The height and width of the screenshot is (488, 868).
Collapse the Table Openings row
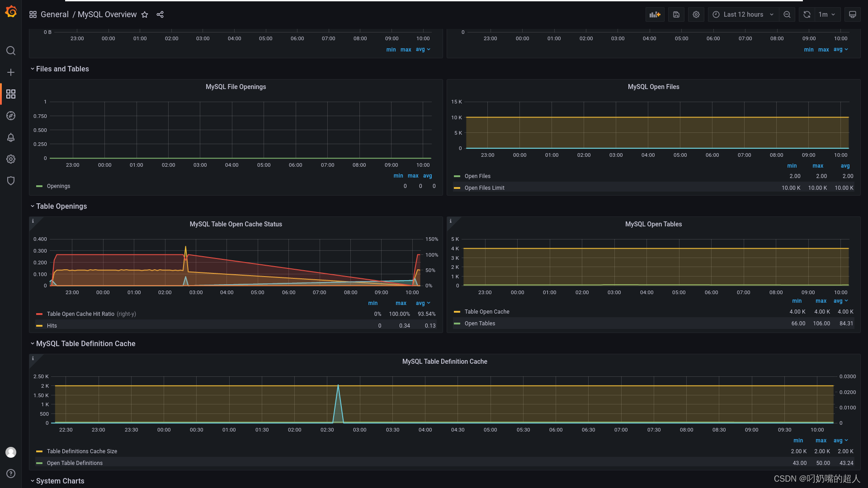(58, 206)
